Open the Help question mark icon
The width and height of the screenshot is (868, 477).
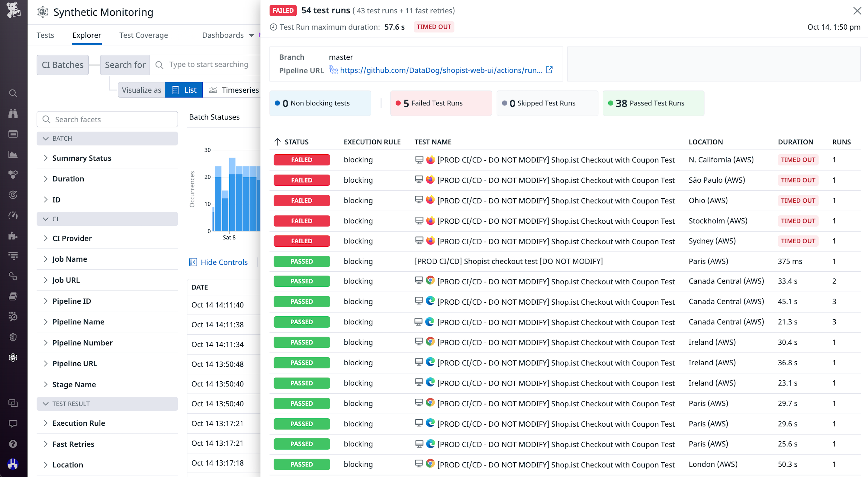click(x=13, y=444)
